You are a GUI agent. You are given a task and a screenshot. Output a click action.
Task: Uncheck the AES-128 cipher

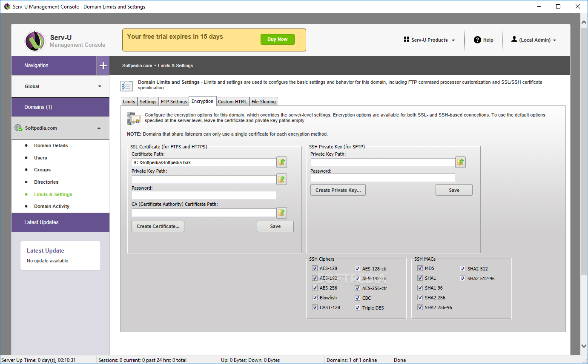pos(315,268)
